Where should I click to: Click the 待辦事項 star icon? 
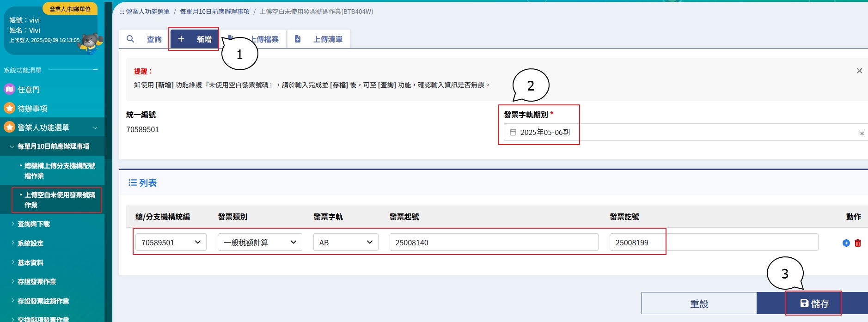click(x=9, y=108)
